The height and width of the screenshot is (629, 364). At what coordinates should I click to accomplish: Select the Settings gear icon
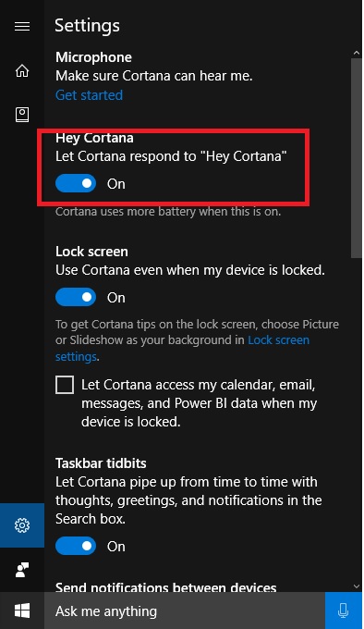(22, 525)
